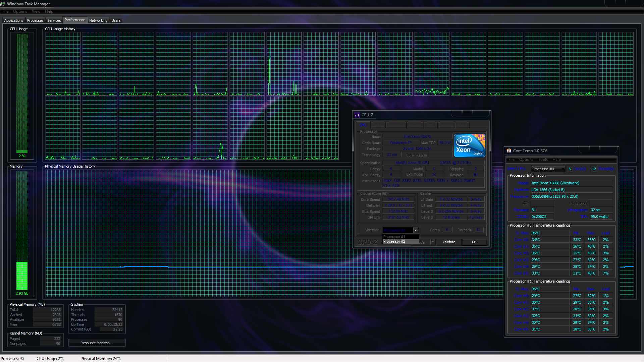The width and height of the screenshot is (644, 362).
Task: Click the Intel Xeon inside logo
Action: click(x=469, y=145)
